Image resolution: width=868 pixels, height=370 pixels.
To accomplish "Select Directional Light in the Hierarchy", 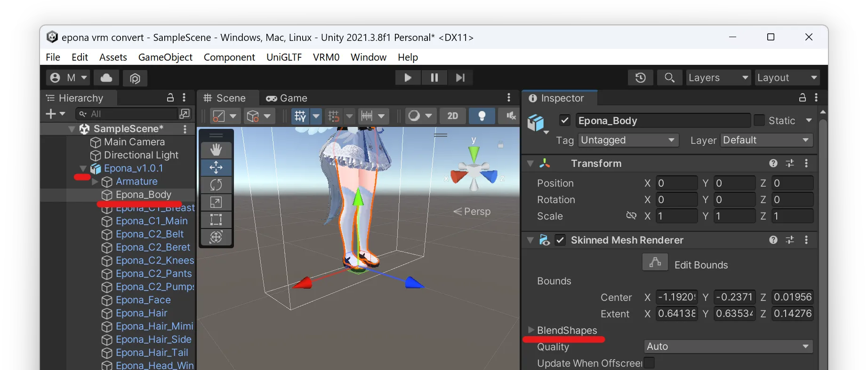I will point(141,155).
